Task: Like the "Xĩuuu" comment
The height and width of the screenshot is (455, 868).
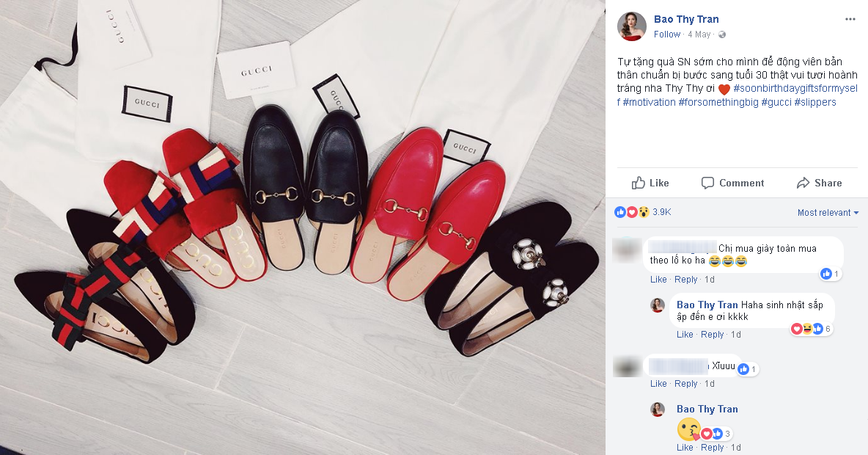Action: 658,384
